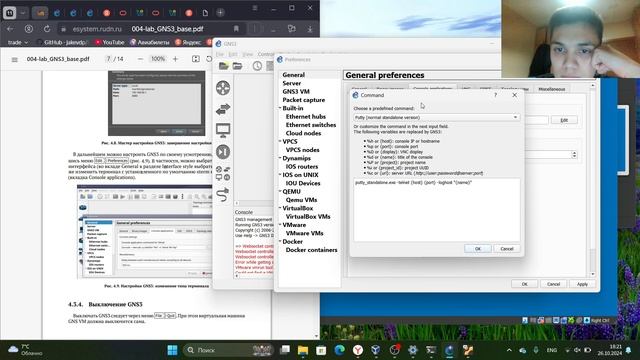This screenshot has width=640, height=360.
Task: Select Cloud nodes in preferences list
Action: pos(303,133)
